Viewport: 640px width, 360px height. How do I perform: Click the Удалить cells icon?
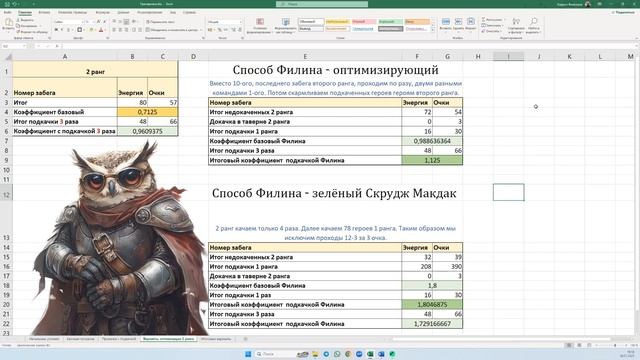(x=458, y=21)
